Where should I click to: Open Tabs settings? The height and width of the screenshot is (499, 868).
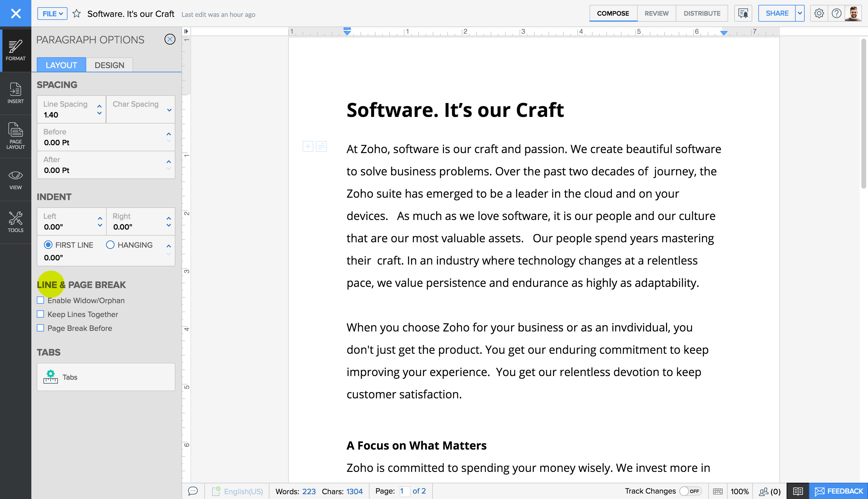tap(105, 377)
